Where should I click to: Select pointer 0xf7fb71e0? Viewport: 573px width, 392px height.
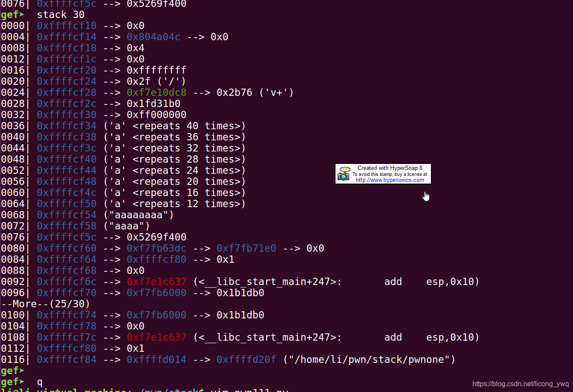pos(246,248)
